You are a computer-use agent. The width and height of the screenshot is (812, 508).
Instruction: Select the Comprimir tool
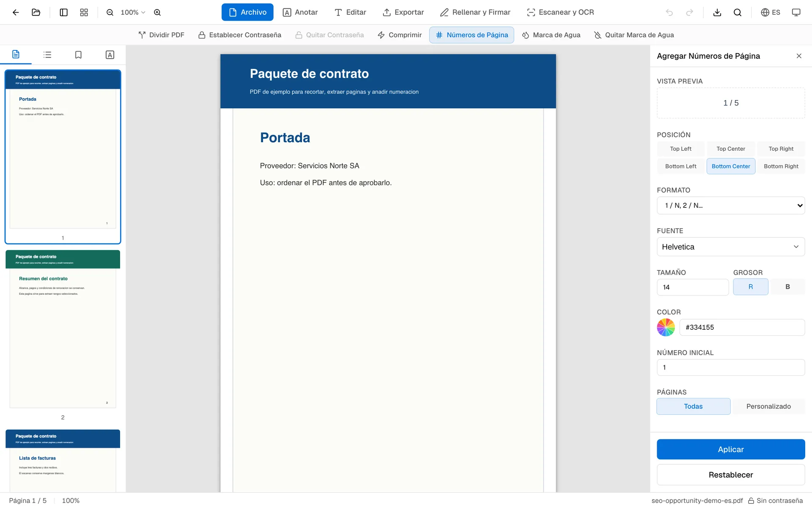(x=400, y=35)
